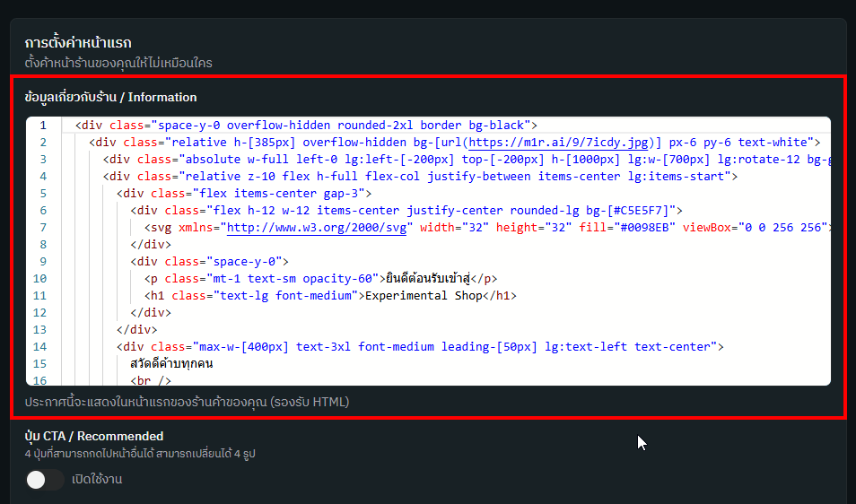Viewport: 856px width, 504px height.
Task: Click line number 9 in the gutter
Action: 42,261
